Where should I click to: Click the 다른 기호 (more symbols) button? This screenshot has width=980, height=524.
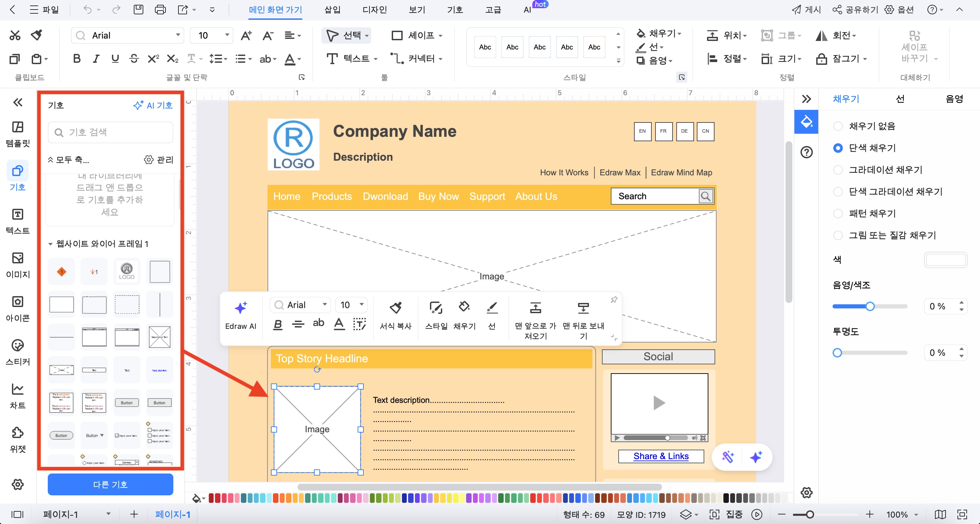pyautogui.click(x=110, y=484)
